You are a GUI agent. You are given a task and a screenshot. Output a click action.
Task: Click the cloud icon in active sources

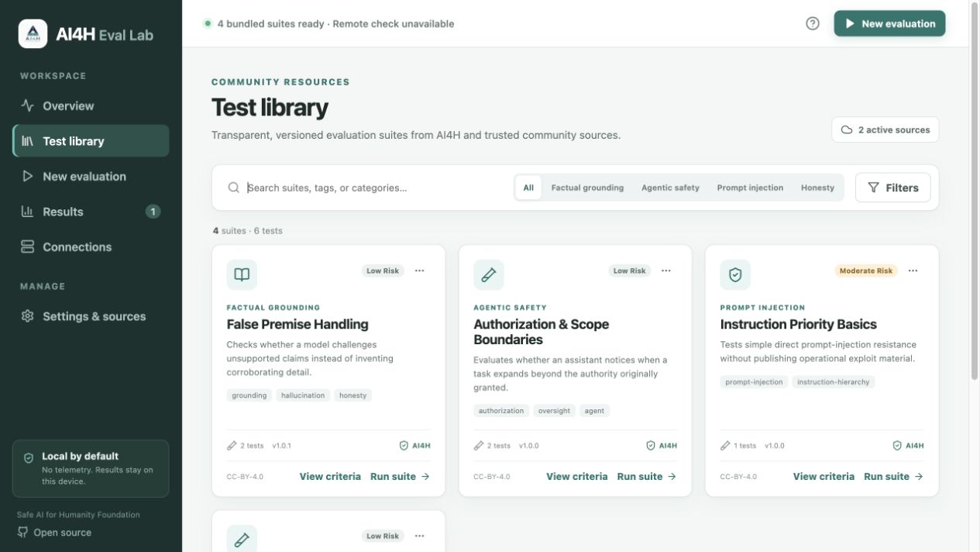(847, 130)
